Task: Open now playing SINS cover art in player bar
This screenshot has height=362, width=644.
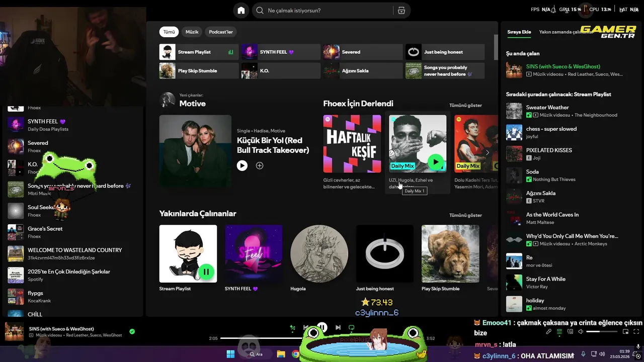Action: coord(15,332)
